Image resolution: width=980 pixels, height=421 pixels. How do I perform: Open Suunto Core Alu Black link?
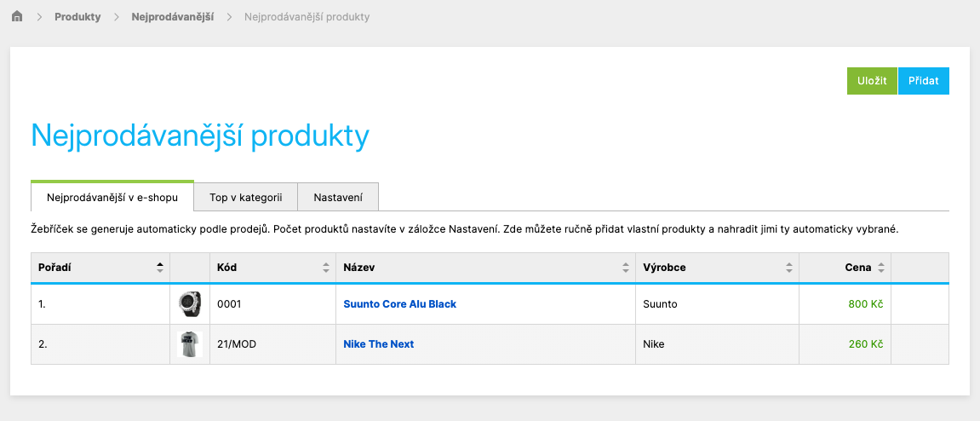point(400,304)
